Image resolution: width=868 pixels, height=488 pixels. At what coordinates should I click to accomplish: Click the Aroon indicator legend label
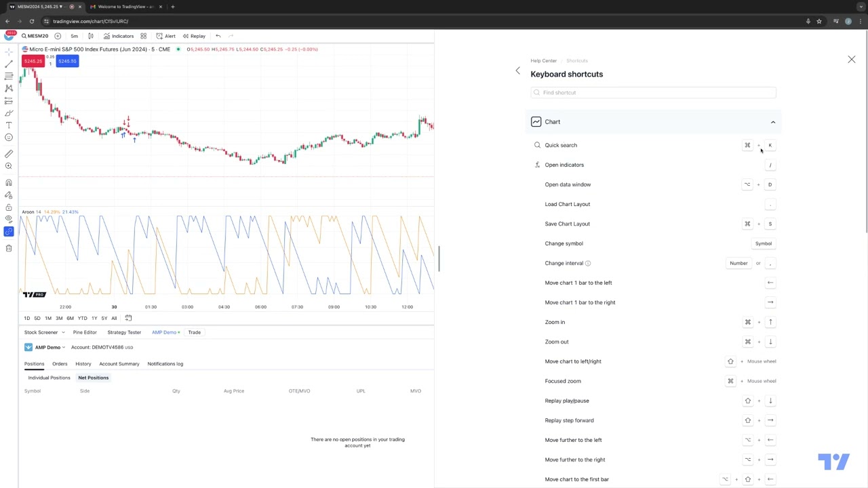(28, 212)
